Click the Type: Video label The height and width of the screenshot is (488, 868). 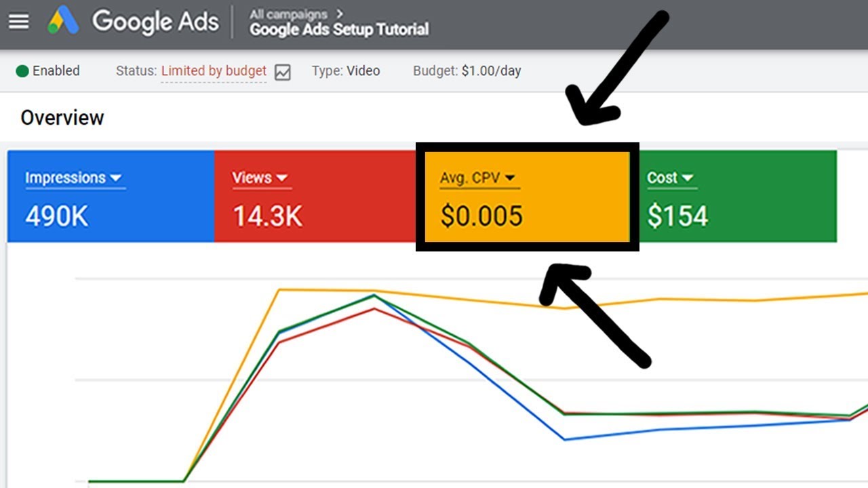(x=346, y=71)
